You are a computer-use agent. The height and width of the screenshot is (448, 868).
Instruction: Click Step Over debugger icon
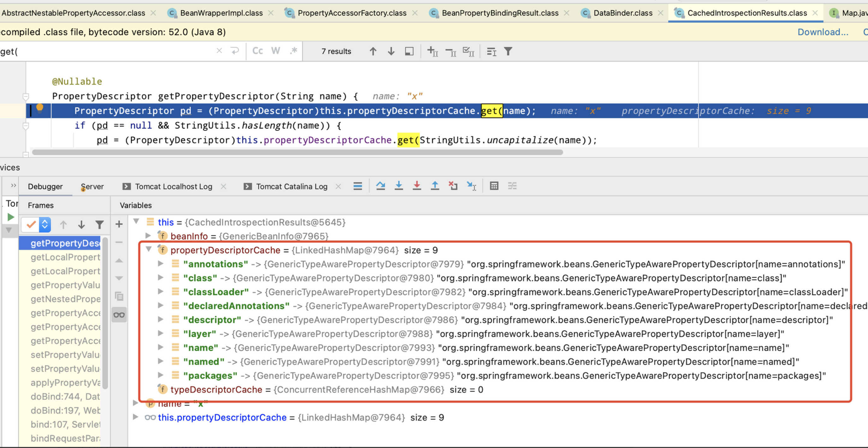click(380, 186)
